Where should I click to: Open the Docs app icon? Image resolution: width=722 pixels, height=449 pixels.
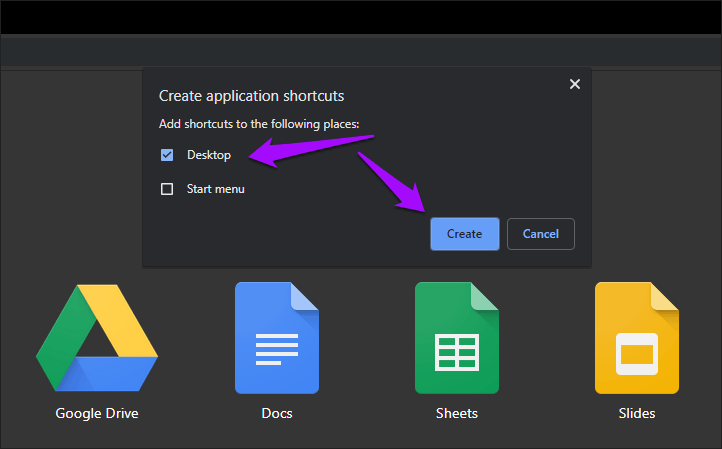277,338
